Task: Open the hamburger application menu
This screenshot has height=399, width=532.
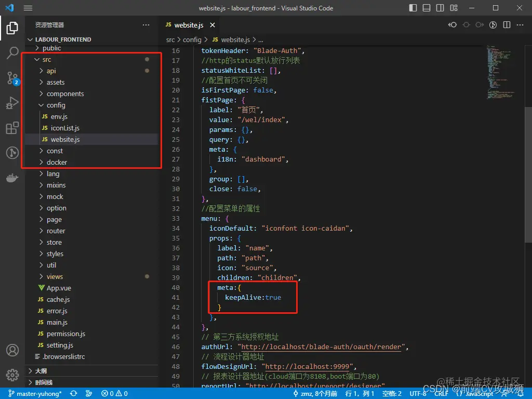Action: tap(28, 8)
